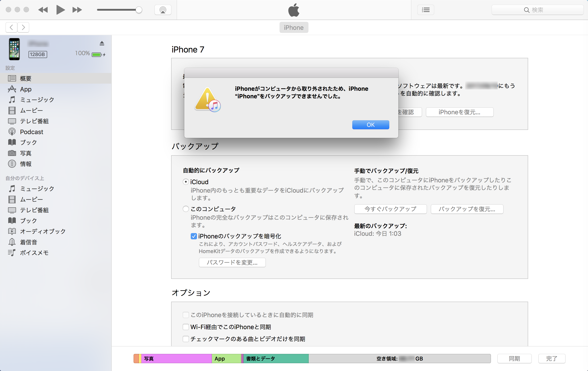The width and height of the screenshot is (588, 371).
Task: Toggle Wi-Fi経由でこのiPhoneと同期 option
Action: point(186,327)
